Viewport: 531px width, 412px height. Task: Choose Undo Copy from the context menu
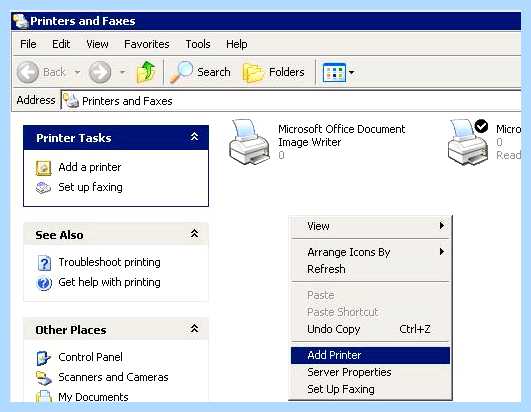(x=370, y=329)
